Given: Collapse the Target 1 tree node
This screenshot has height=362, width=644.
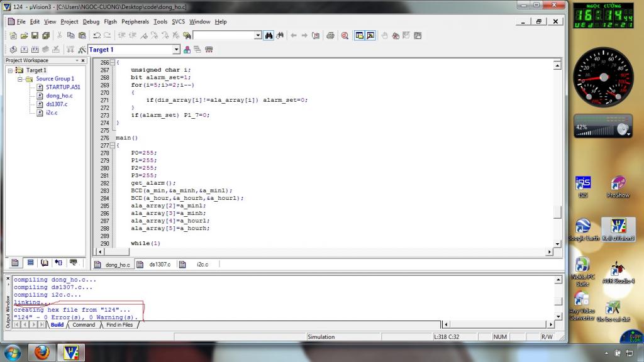Looking at the screenshot, I should [x=10, y=70].
